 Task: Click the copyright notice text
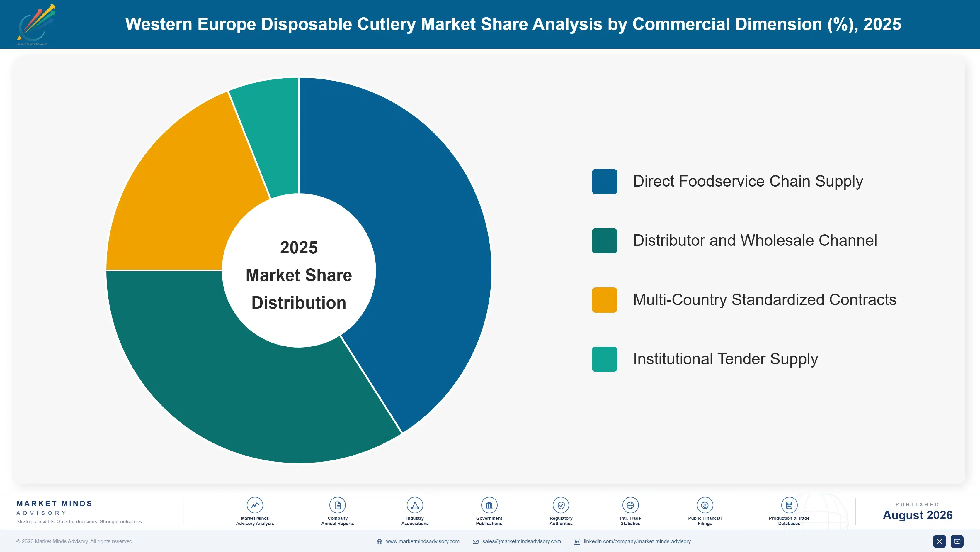[x=75, y=541]
